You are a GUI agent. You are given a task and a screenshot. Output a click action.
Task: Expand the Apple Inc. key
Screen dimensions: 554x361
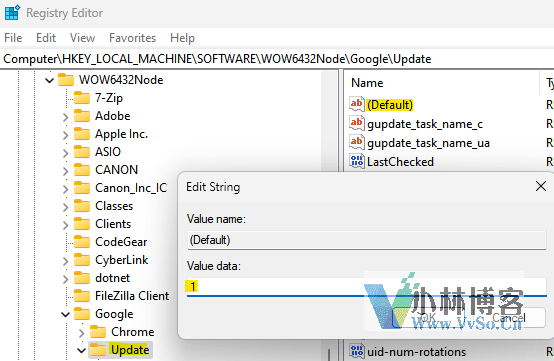tap(66, 135)
